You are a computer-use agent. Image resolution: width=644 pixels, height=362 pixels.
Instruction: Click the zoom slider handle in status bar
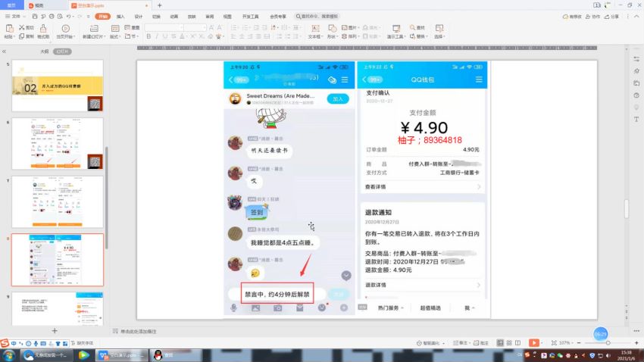click(x=608, y=343)
